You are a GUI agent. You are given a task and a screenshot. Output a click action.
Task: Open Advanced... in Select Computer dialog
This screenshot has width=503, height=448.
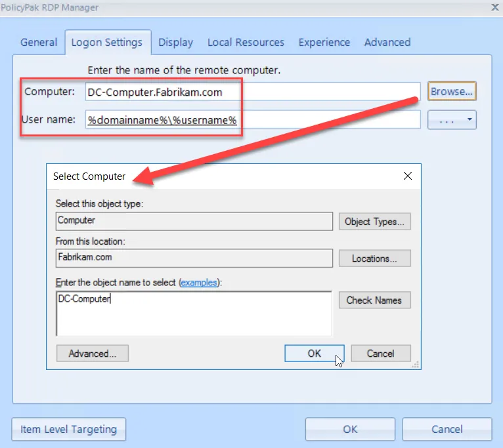[x=93, y=354]
